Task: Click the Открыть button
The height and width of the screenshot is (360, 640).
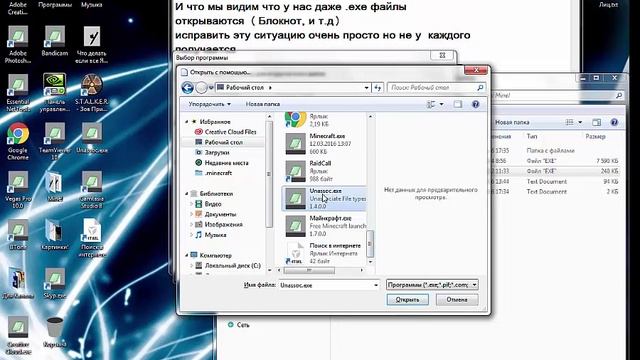Action: coord(407,300)
